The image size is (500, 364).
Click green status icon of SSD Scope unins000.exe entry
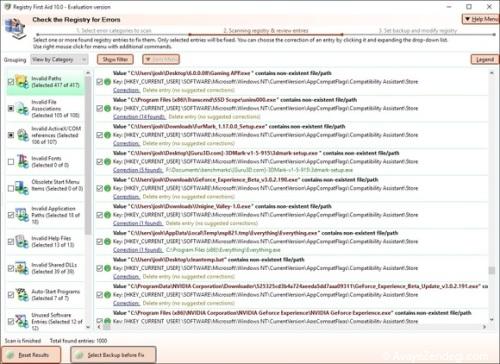pos(107,108)
